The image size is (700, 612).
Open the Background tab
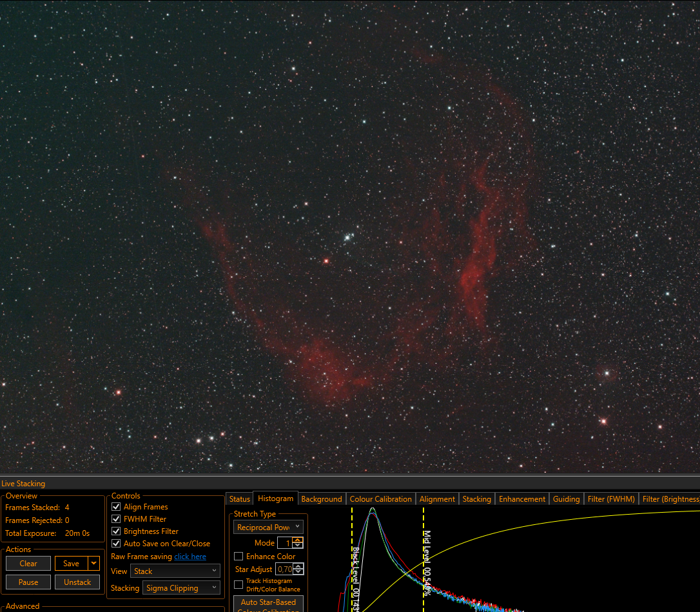pyautogui.click(x=322, y=499)
